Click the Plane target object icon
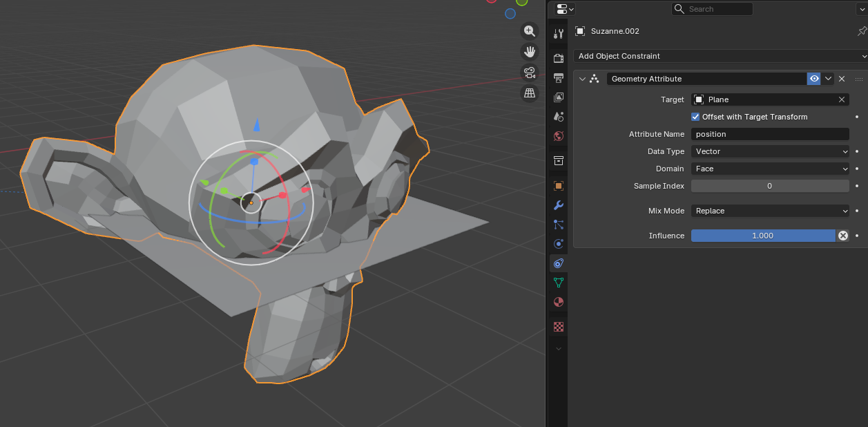868x427 pixels. point(700,99)
